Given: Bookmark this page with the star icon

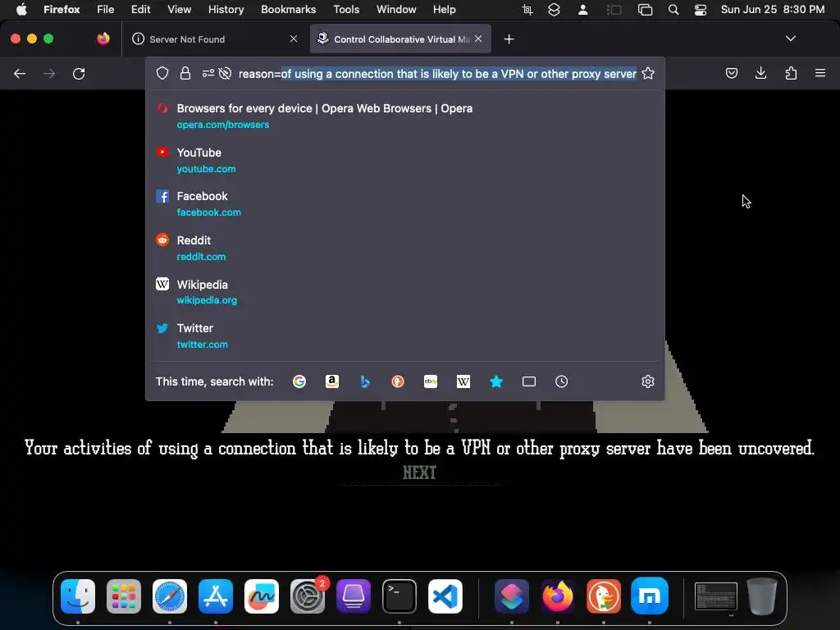Looking at the screenshot, I should (x=648, y=73).
